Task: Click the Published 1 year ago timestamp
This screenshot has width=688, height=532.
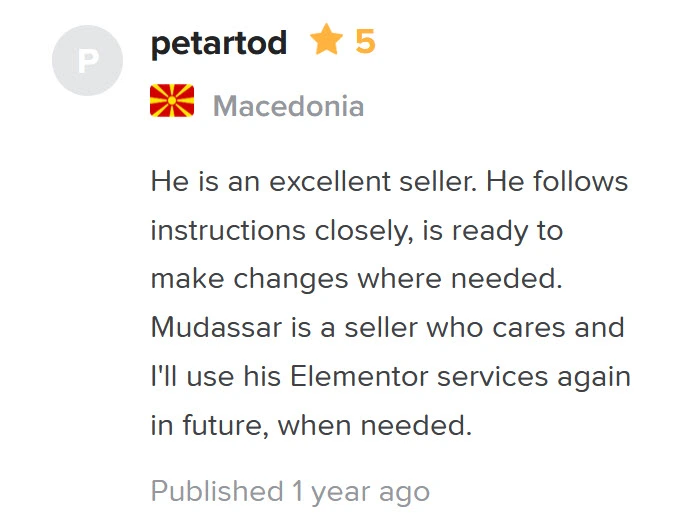Action: click(x=290, y=492)
